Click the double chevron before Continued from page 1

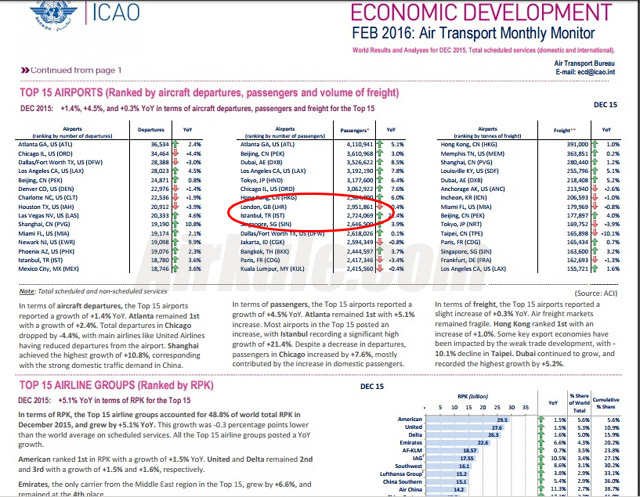25,70
